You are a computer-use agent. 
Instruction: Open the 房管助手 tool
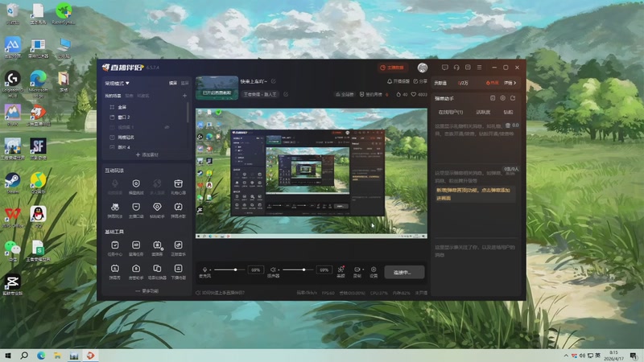pos(136,271)
